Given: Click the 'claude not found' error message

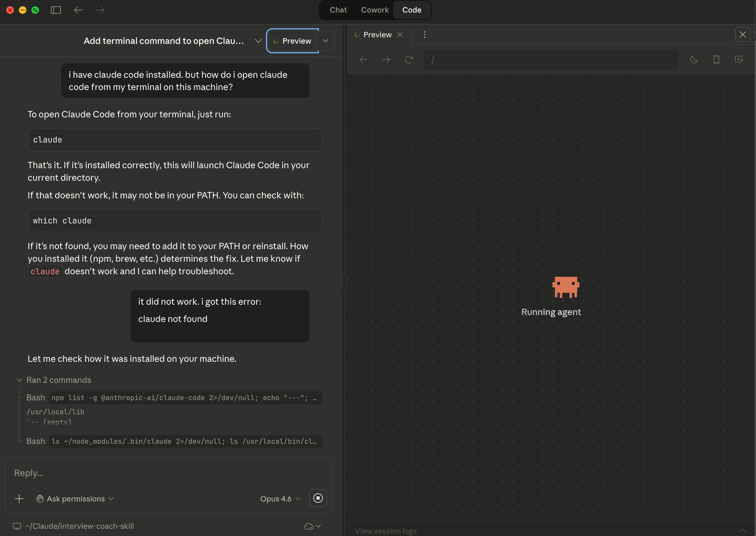Looking at the screenshot, I should tap(173, 319).
